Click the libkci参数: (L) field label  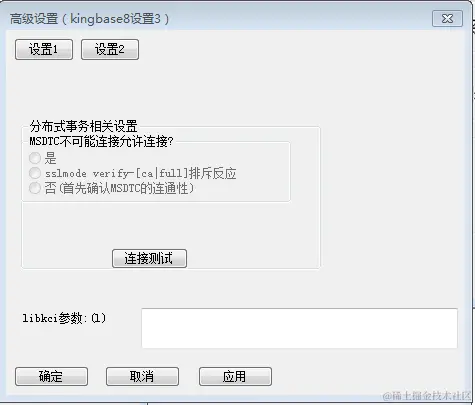pos(64,318)
